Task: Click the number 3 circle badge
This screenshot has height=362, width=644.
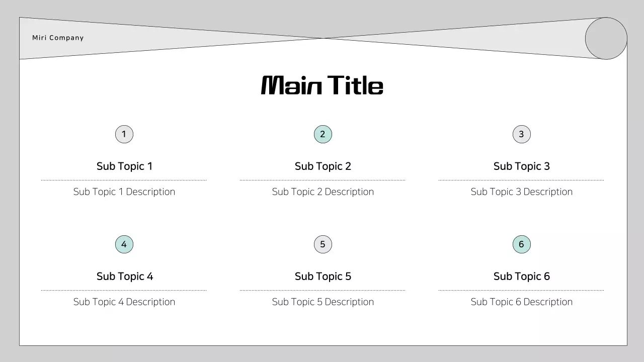Action: click(522, 134)
